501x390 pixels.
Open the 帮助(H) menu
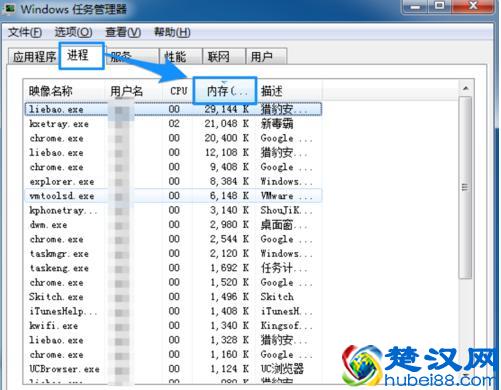[172, 32]
